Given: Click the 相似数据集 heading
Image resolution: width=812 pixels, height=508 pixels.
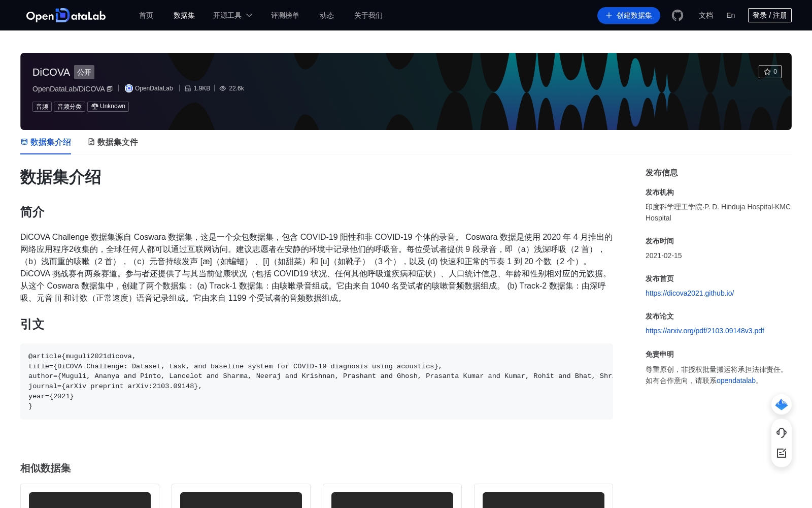Looking at the screenshot, I should click(46, 468).
